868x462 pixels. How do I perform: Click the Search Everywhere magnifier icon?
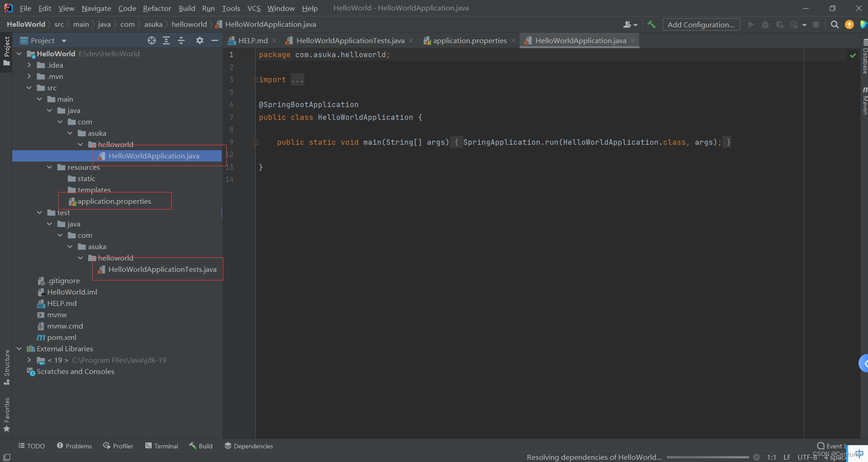point(834,25)
